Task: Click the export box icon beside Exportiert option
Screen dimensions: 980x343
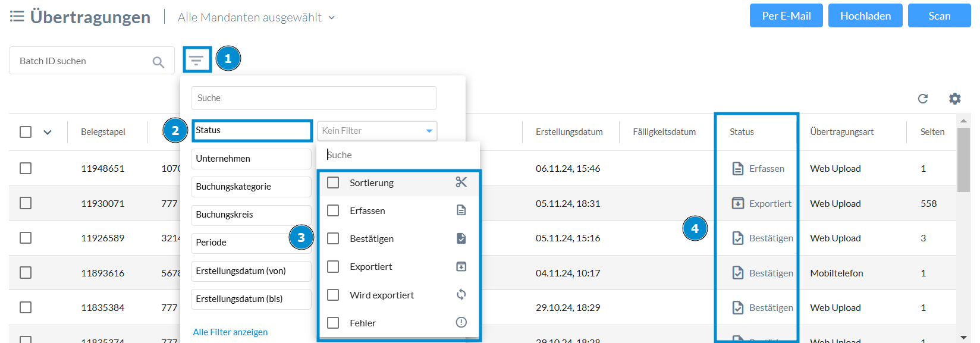Action: point(461,266)
